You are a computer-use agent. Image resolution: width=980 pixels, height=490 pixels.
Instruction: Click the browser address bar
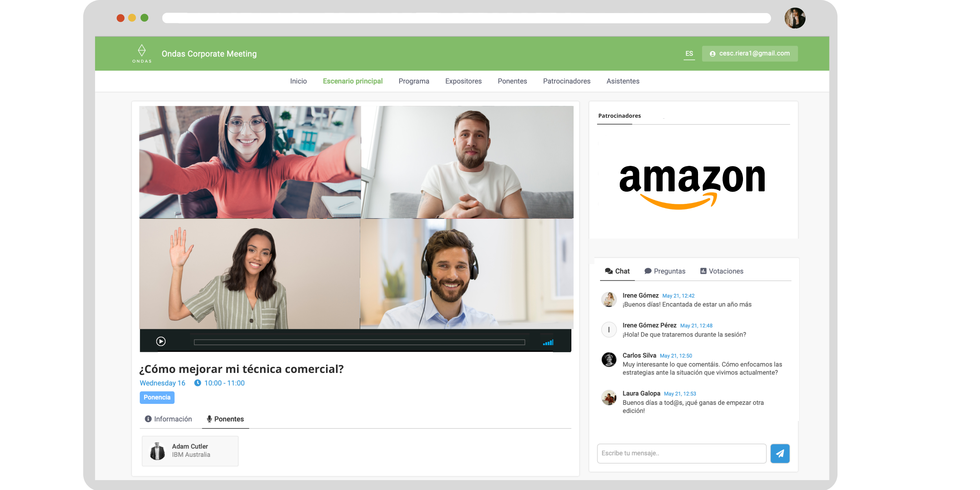466,18
